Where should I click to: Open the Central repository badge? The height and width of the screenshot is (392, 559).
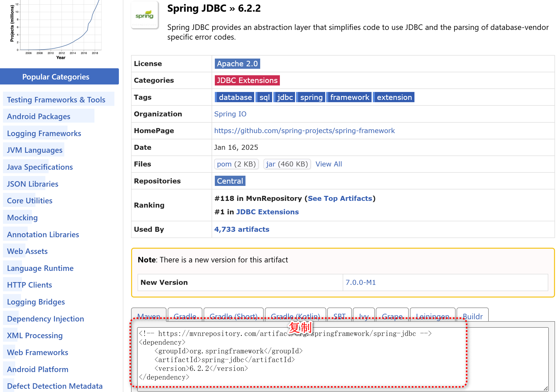click(230, 181)
